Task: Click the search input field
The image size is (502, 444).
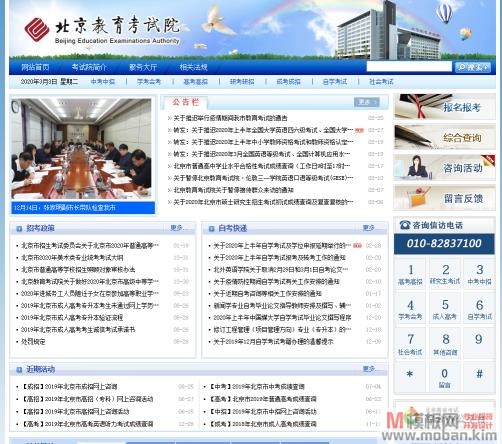Action: point(409,67)
